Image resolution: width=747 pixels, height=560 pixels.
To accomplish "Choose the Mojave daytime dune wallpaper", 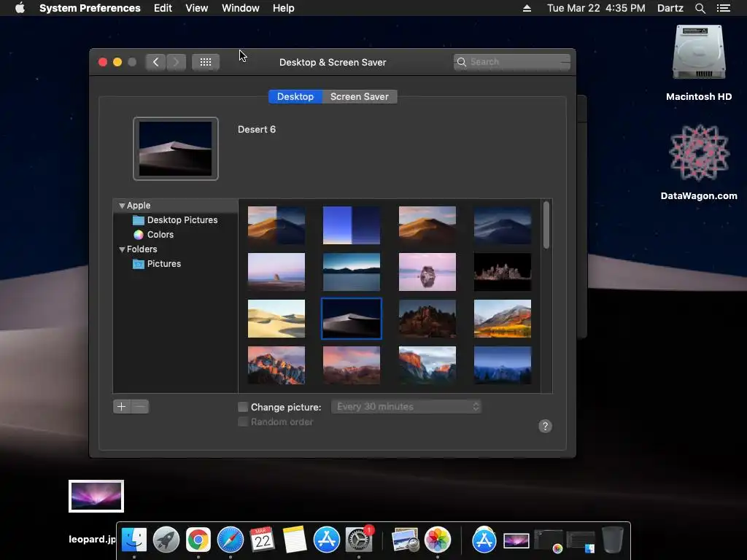I will point(427,225).
